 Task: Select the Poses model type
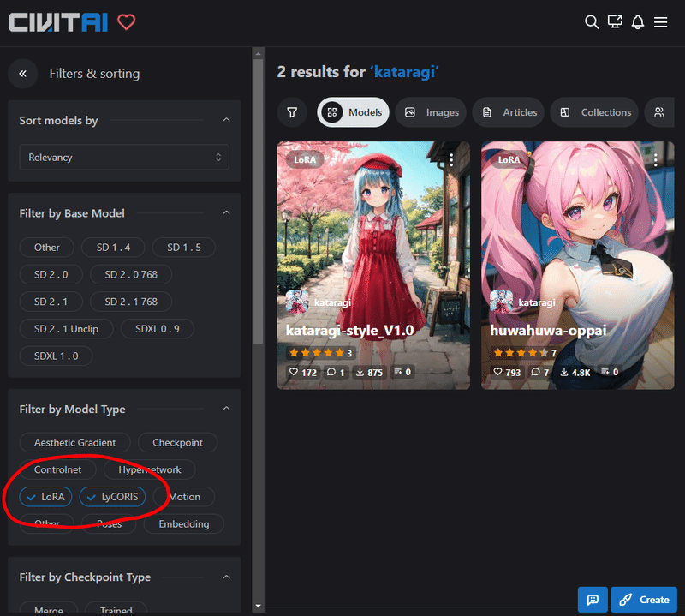110,523
